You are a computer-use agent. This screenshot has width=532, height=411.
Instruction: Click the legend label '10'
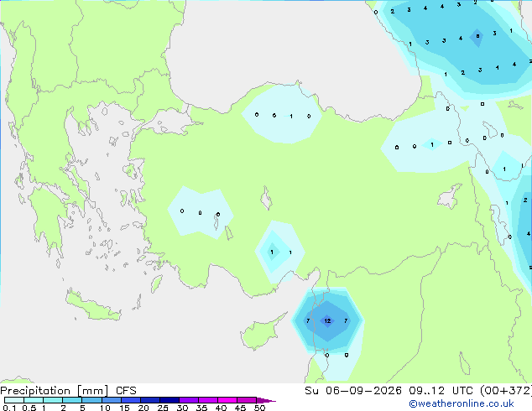[105, 408]
